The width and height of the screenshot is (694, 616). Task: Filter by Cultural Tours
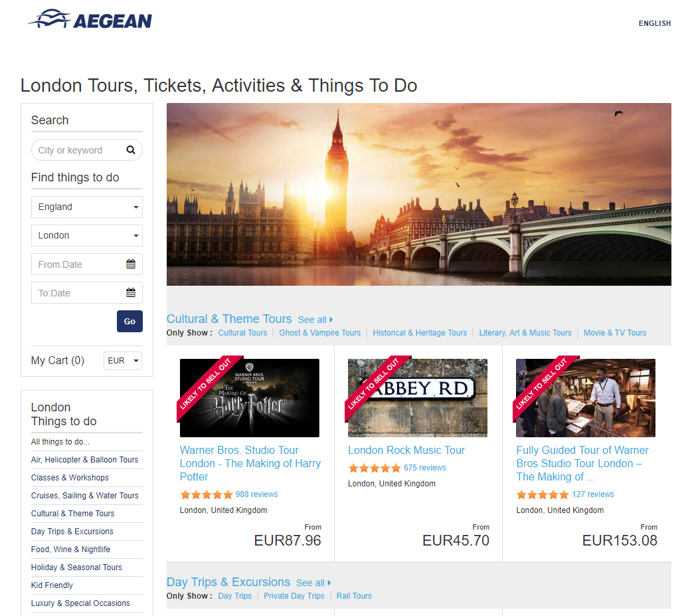pyautogui.click(x=242, y=332)
